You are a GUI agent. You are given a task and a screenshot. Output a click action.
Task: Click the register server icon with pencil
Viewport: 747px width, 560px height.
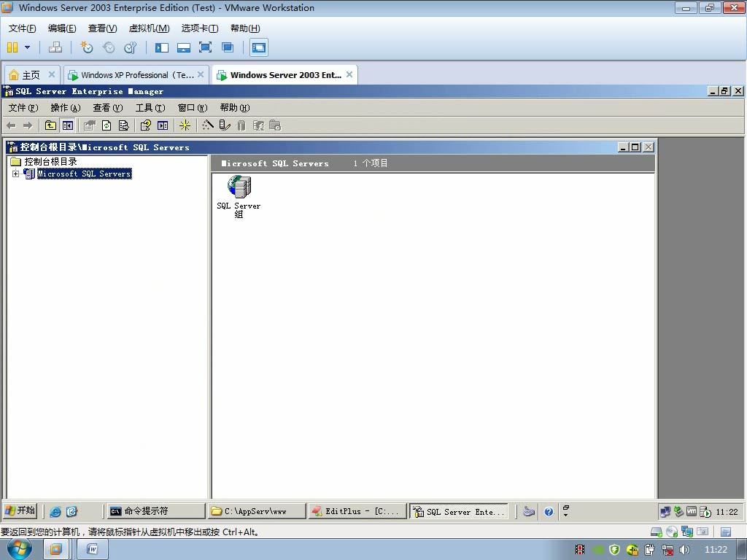(225, 125)
